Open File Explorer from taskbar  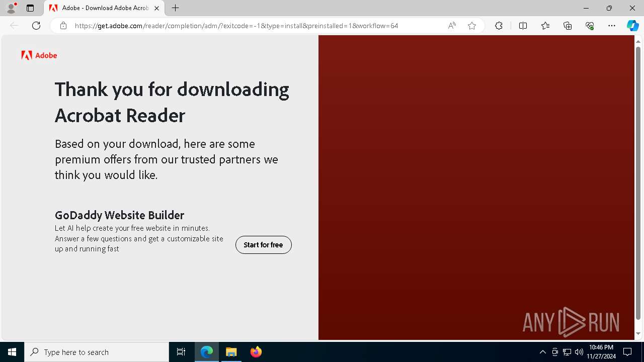click(x=231, y=352)
